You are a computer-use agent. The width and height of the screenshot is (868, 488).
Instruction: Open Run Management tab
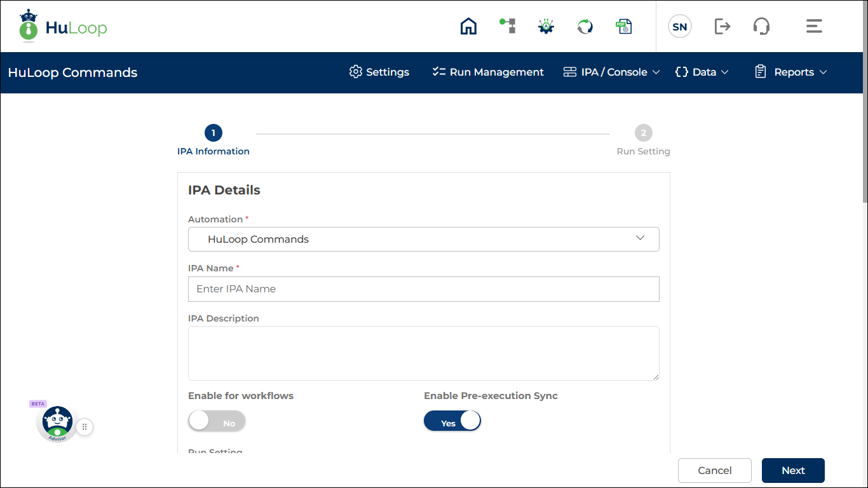(x=488, y=72)
